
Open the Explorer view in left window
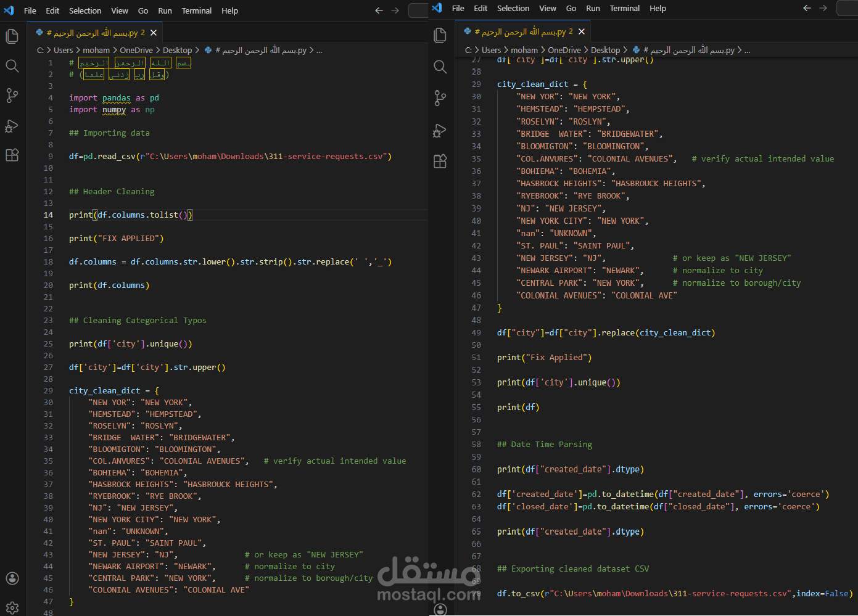point(12,36)
